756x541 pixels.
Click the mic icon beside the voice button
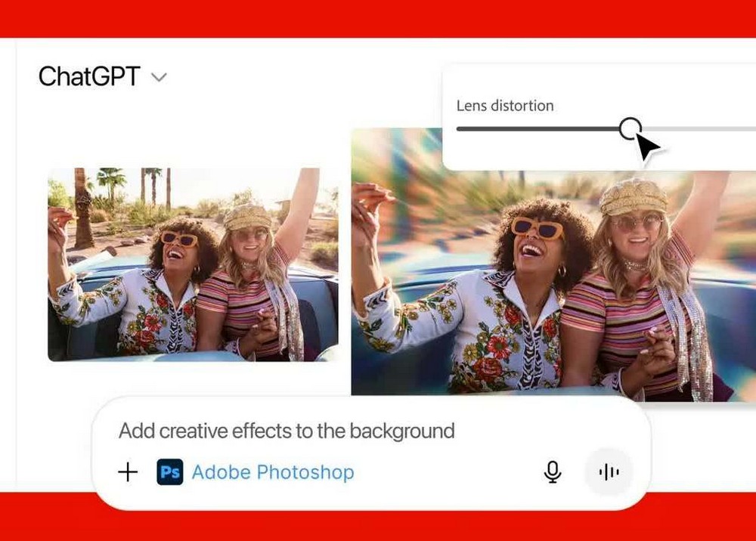pos(553,471)
